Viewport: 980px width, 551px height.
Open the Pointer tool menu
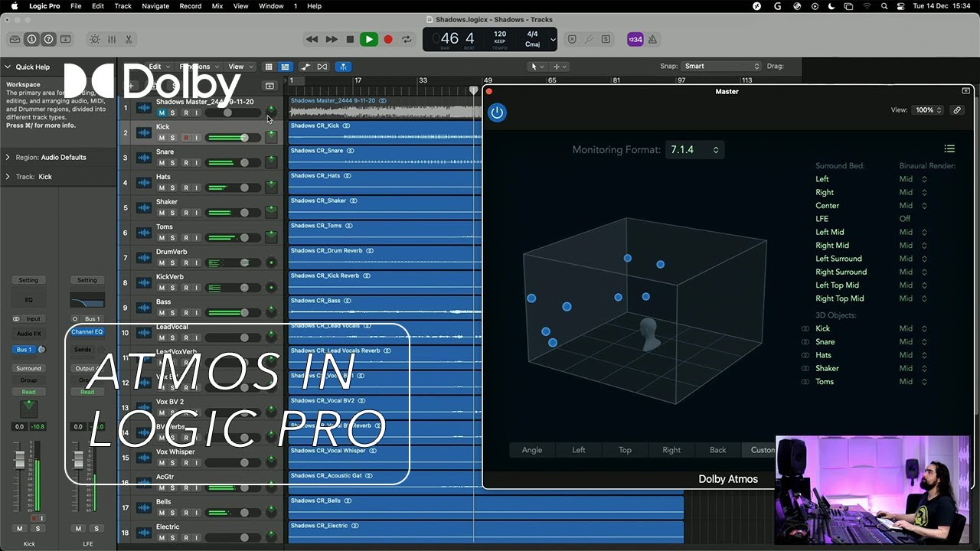(x=537, y=67)
